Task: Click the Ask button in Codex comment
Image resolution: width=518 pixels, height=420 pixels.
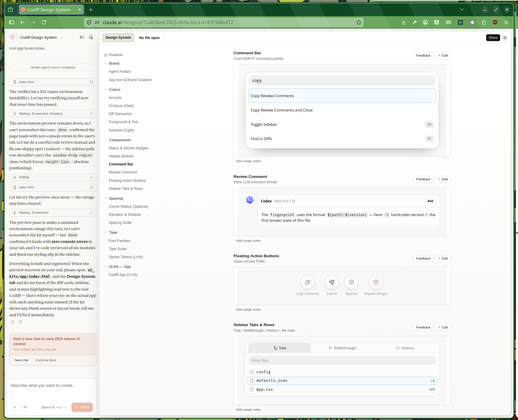Action: [430, 201]
